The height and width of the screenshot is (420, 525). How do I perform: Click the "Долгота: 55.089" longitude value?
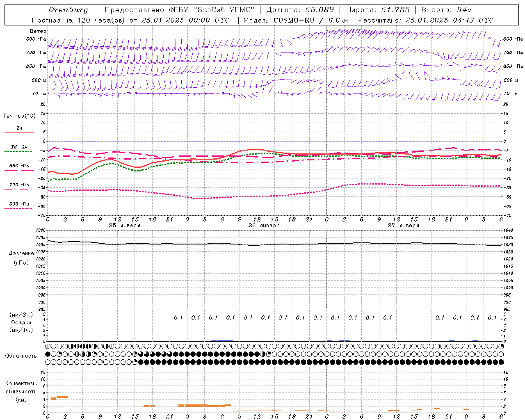pos(300,10)
